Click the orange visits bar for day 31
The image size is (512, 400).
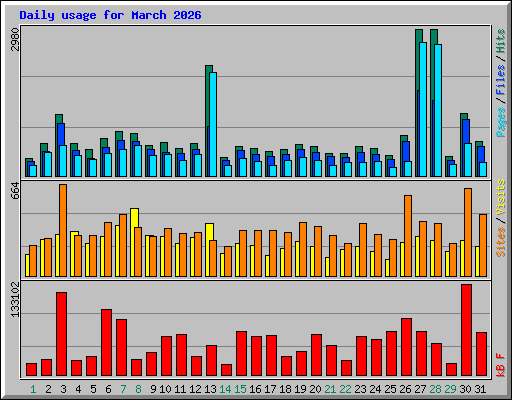point(483,245)
